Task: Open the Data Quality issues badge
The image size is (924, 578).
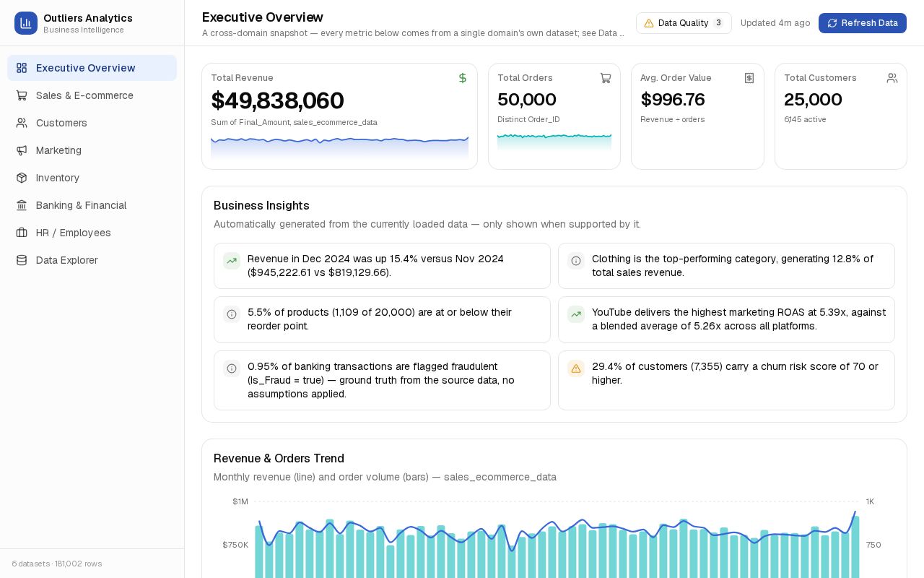Action: [684, 23]
